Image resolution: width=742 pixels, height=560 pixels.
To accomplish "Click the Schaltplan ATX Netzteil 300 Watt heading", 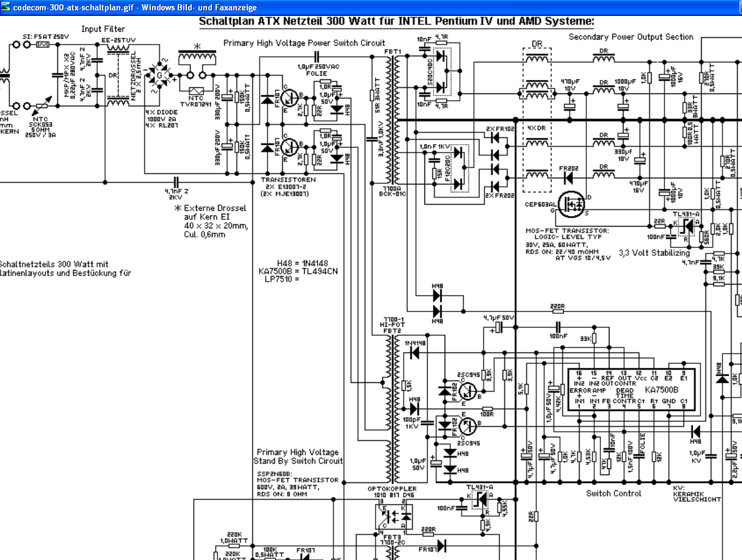I will coord(396,21).
